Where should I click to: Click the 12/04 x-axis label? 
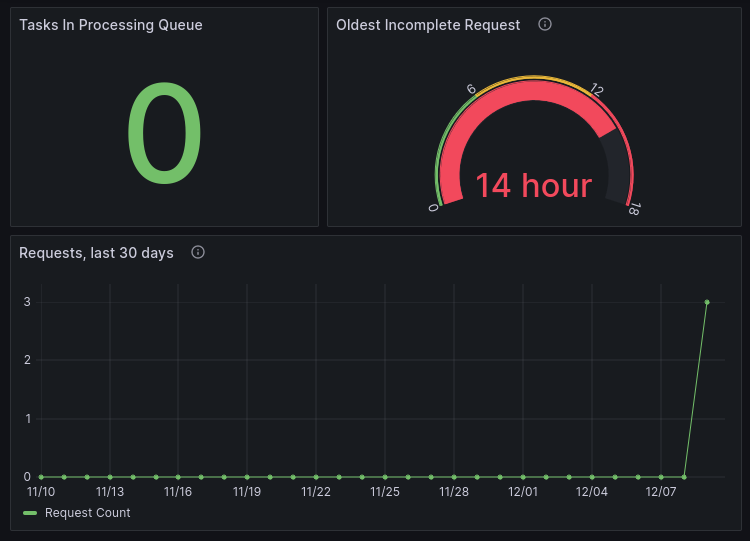tap(592, 492)
